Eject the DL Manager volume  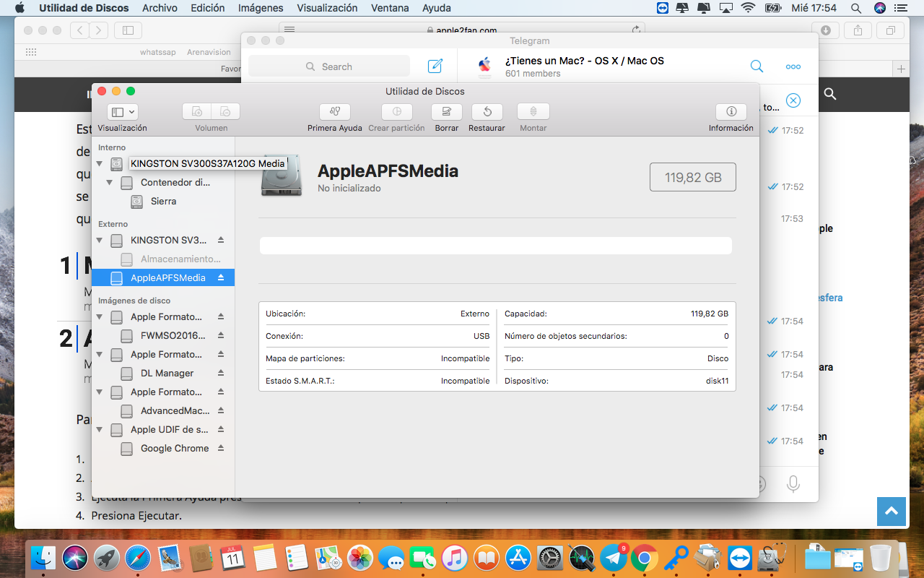pos(221,373)
